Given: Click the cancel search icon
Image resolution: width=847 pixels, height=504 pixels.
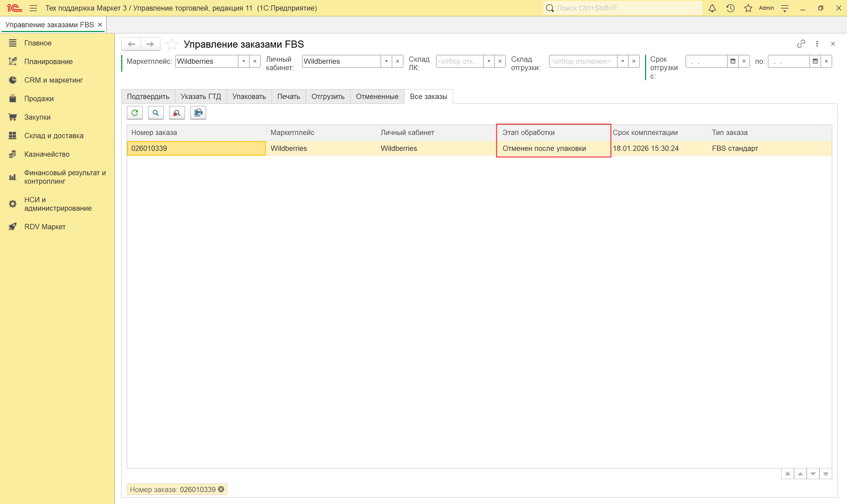Looking at the screenshot, I should 177,113.
